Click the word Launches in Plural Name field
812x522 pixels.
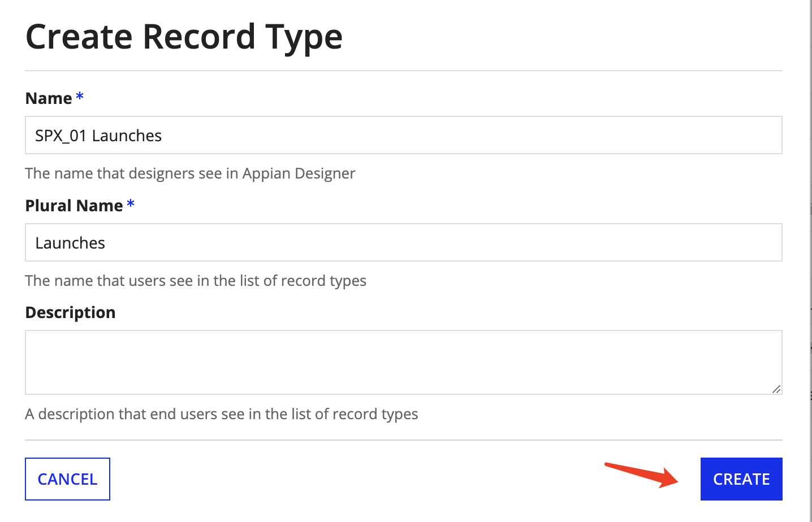[x=70, y=243]
